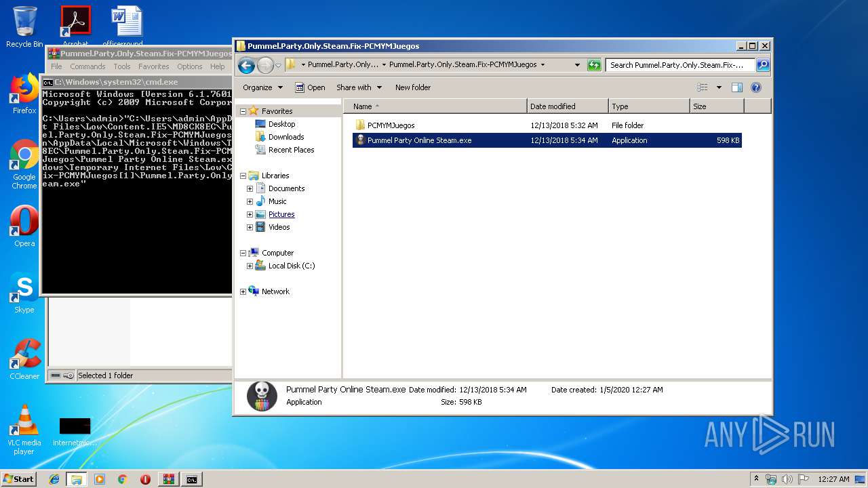This screenshot has height=488, width=868.
Task: Open the Share with dropdown
Action: pos(359,87)
